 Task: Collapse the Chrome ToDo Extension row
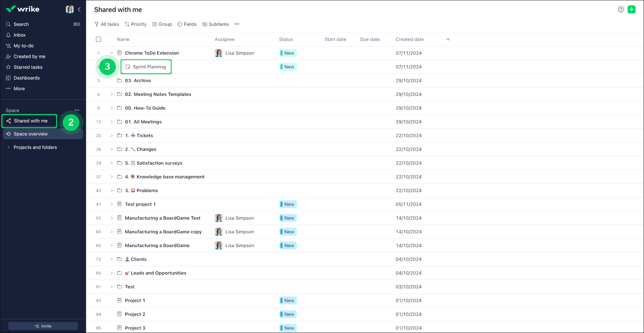112,53
